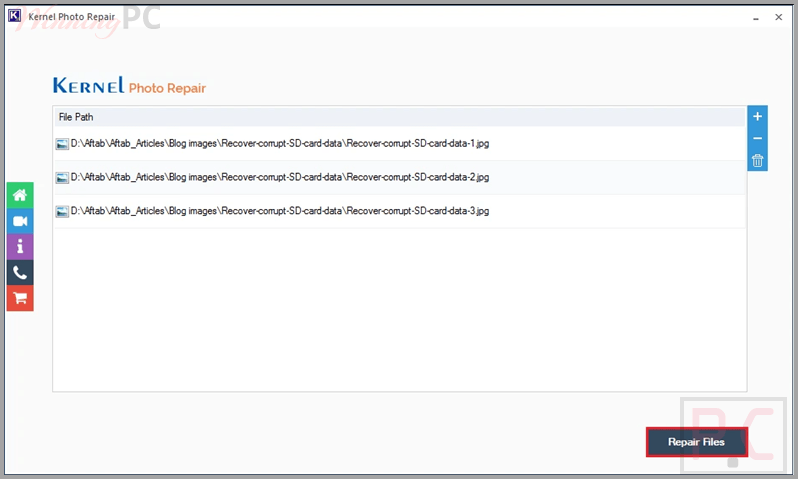Open the video tutorial camera icon
This screenshot has width=798, height=479.
(x=20, y=221)
